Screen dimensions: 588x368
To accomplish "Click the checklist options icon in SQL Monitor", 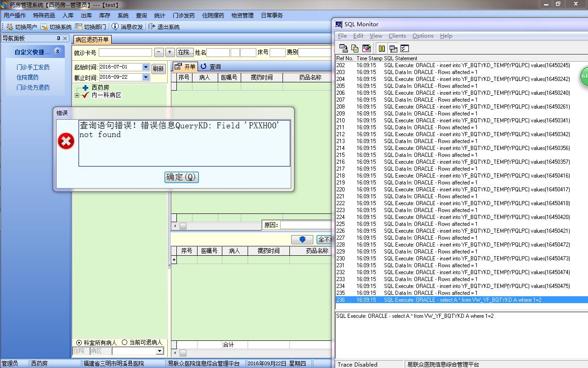I will [405, 48].
